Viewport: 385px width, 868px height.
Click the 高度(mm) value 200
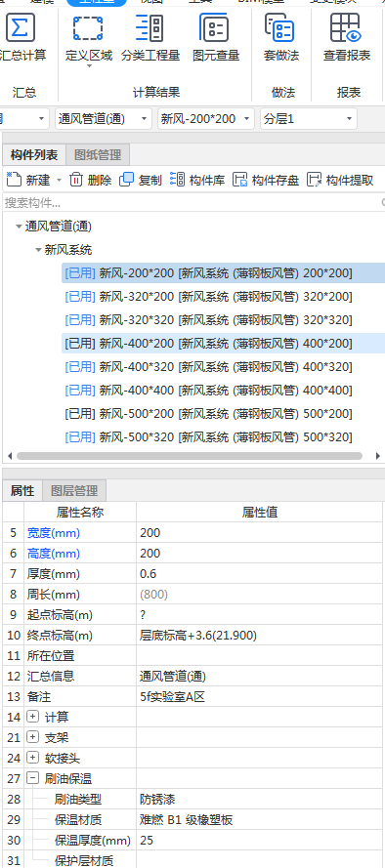point(259,554)
